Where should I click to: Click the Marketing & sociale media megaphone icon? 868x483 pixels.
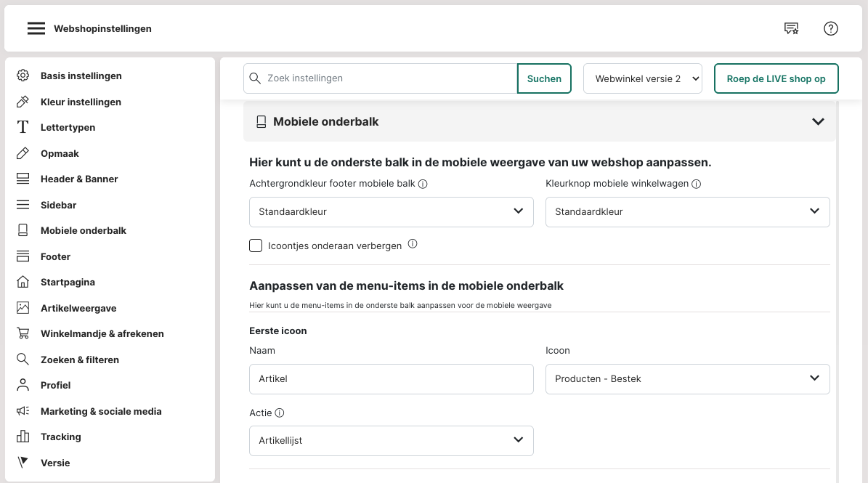pos(23,411)
